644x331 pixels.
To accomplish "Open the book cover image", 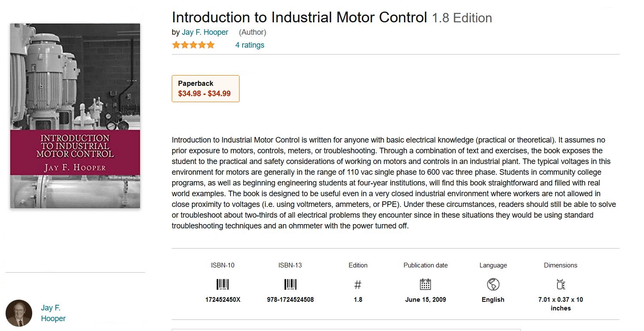I will [75, 116].
